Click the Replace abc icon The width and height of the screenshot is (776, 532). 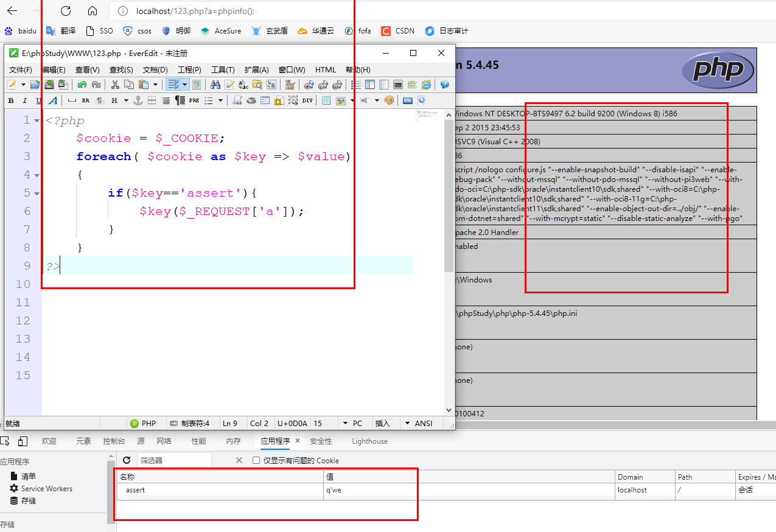pyautogui.click(x=243, y=85)
